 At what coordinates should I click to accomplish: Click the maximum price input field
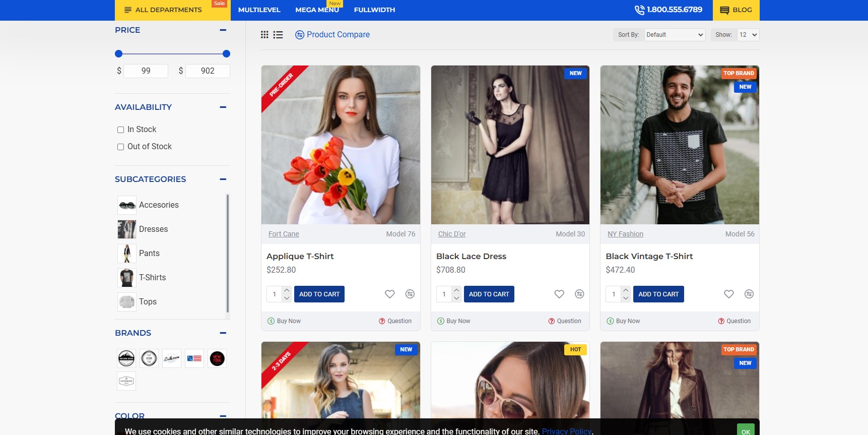(208, 71)
